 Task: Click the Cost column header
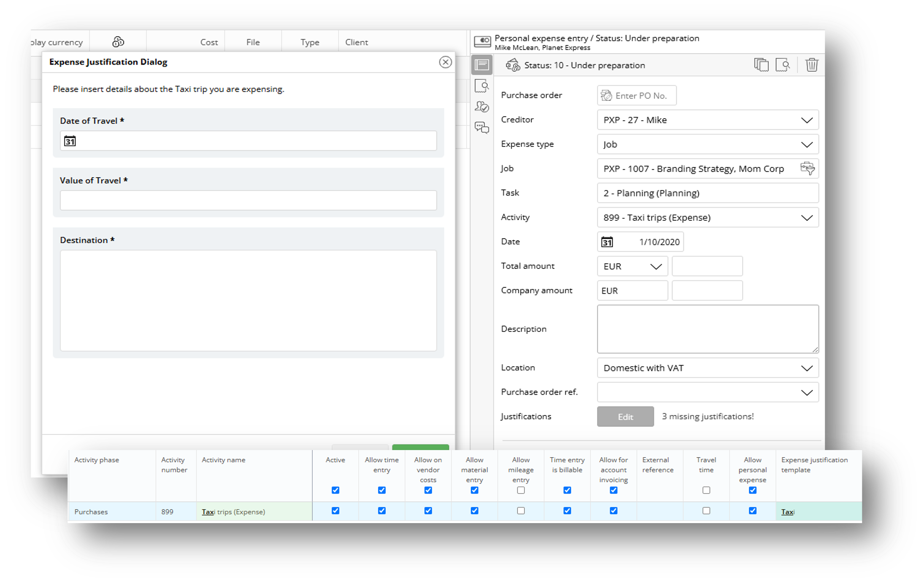click(209, 42)
